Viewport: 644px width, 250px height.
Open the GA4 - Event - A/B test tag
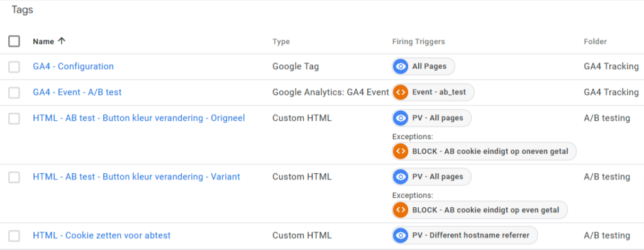[77, 92]
